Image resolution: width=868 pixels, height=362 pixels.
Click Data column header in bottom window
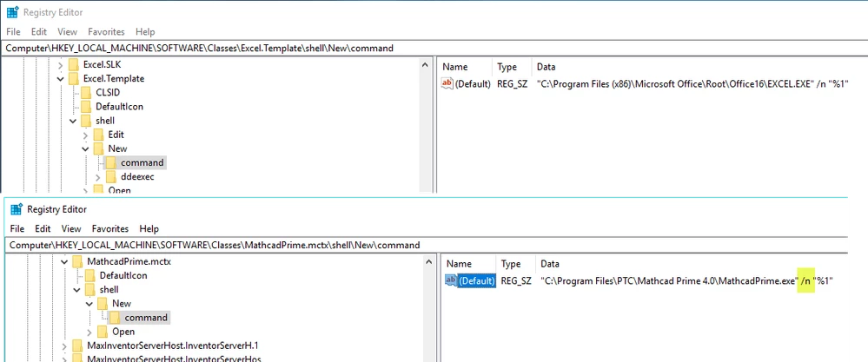[x=550, y=264]
